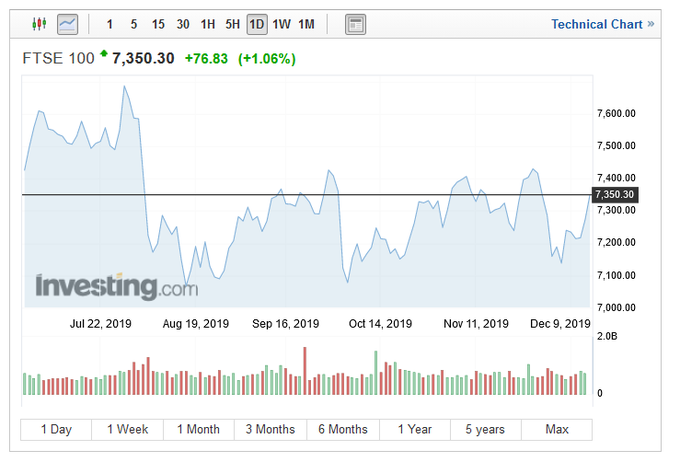Choose the 5H interval

pos(232,24)
